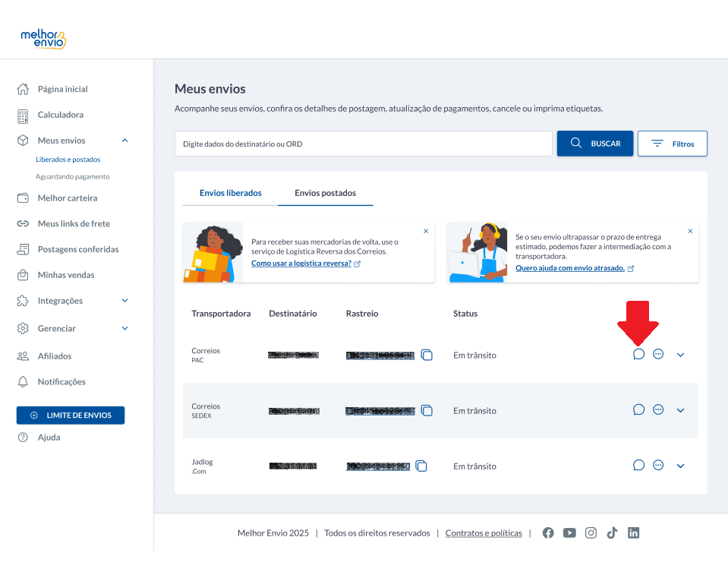Collapse the Meus envios sidebar section
This screenshot has width=728, height=572.
tap(124, 141)
